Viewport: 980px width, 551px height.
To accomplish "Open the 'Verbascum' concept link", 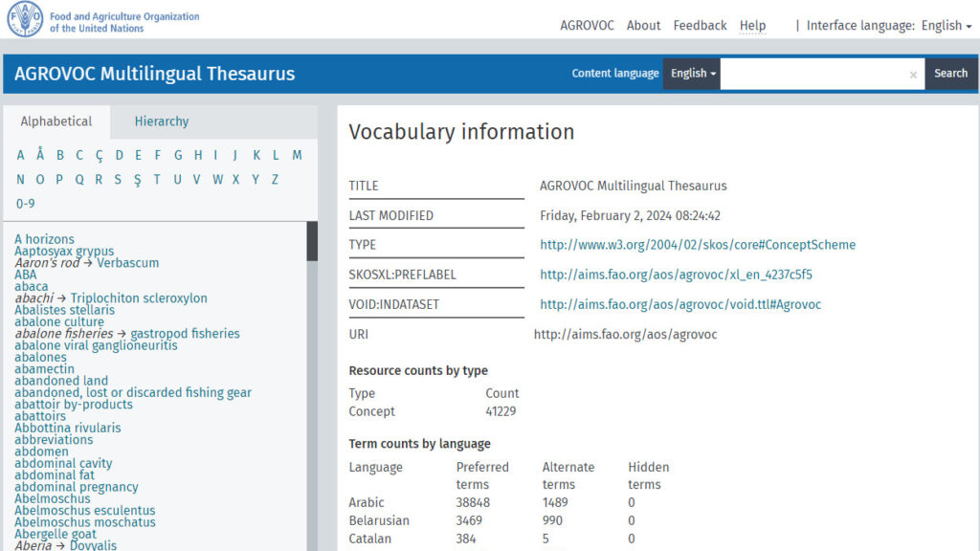I will tap(127, 263).
